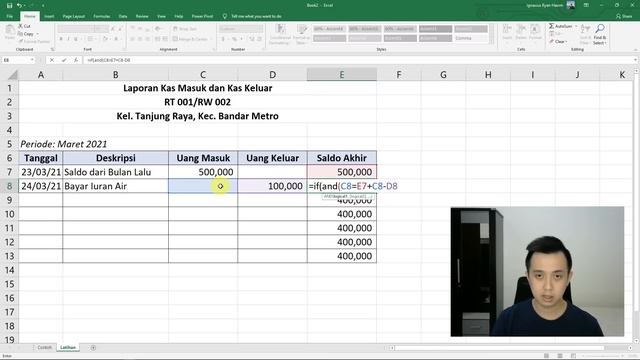Open the Clear dropdown menu
Screen dimensions: 640x360
(567, 42)
